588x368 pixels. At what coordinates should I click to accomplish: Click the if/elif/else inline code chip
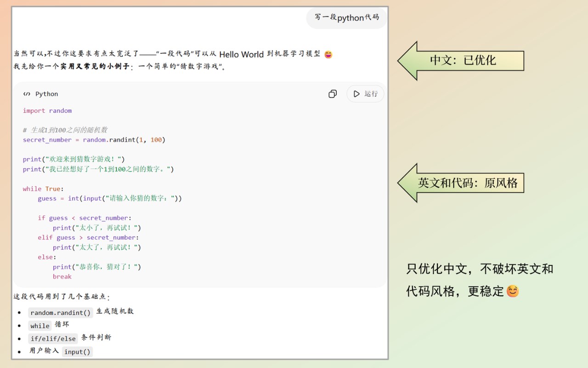point(53,339)
